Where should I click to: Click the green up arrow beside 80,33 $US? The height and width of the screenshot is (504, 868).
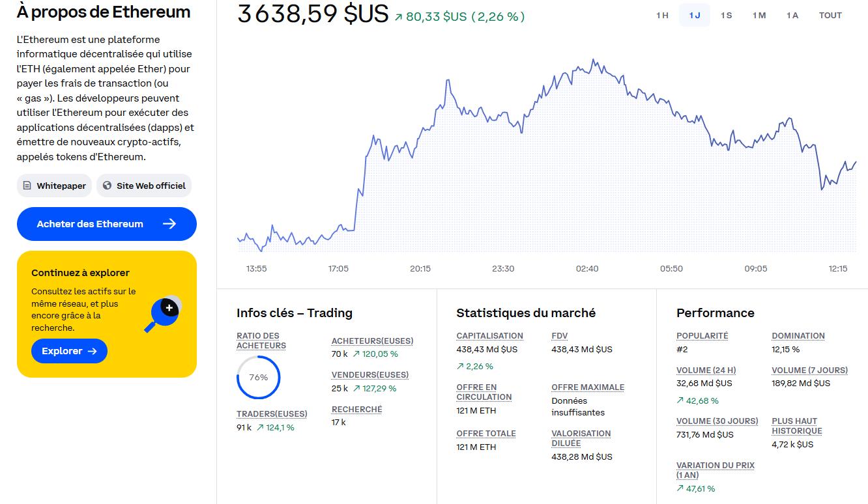399,17
